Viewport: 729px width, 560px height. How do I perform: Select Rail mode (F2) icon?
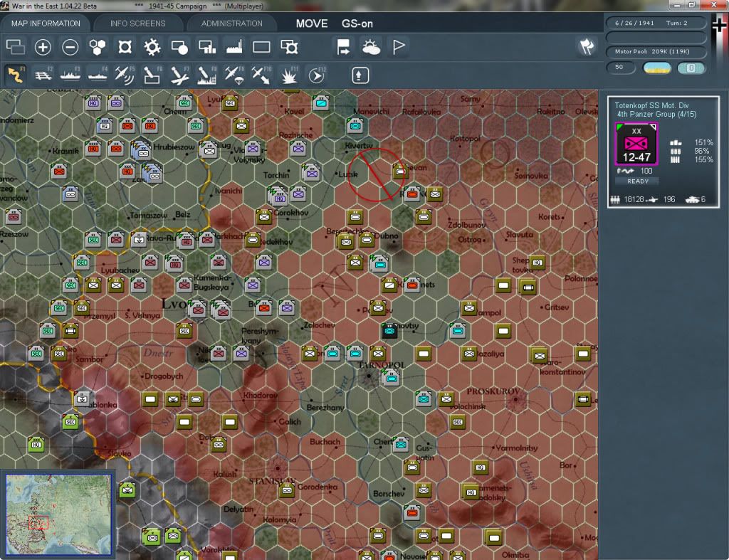point(43,75)
